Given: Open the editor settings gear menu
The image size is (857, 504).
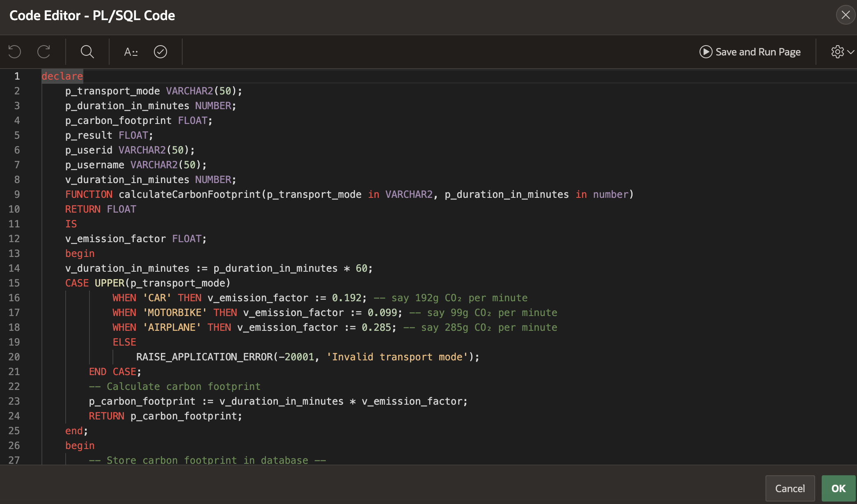Looking at the screenshot, I should pos(837,52).
